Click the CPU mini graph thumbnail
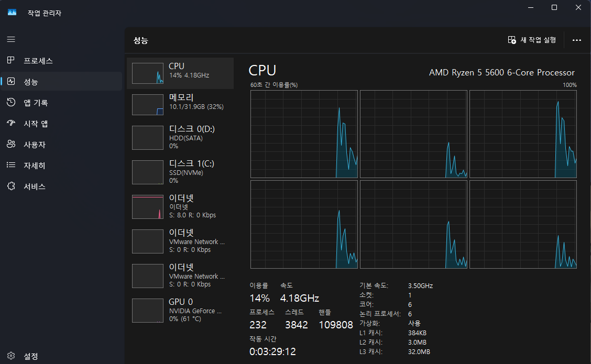 [148, 73]
